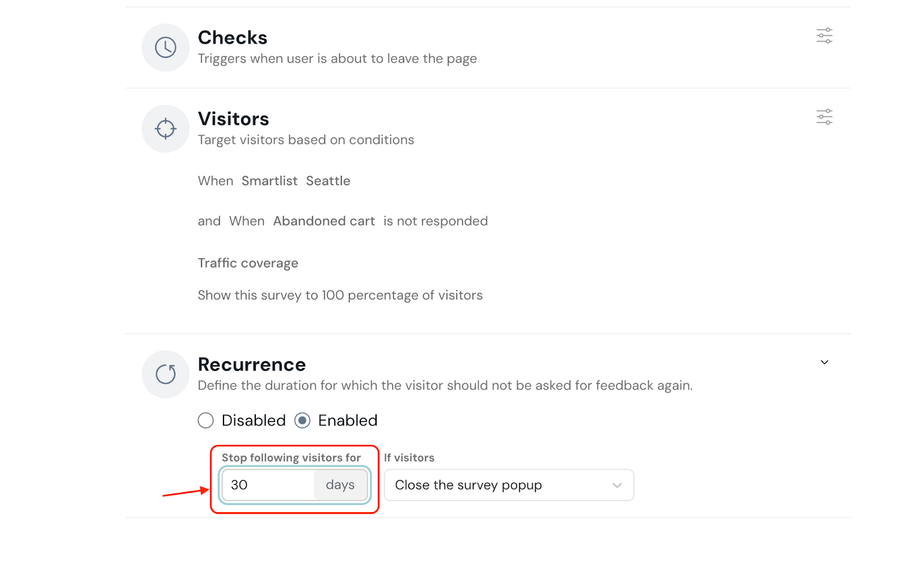The height and width of the screenshot is (578, 924).
Task: Click the Checks section heading
Action: coord(233,38)
